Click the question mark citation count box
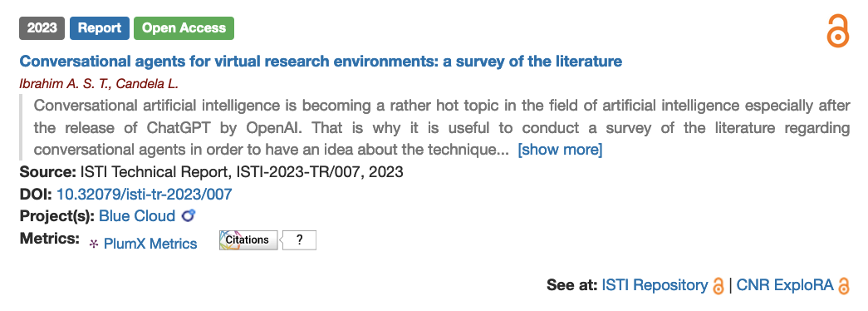 click(x=299, y=240)
